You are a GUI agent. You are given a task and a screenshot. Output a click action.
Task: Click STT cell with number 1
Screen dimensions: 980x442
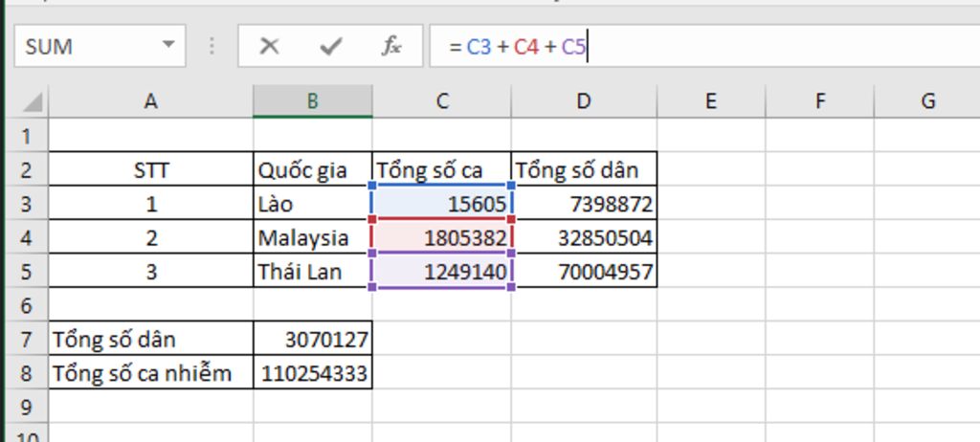coord(150,203)
